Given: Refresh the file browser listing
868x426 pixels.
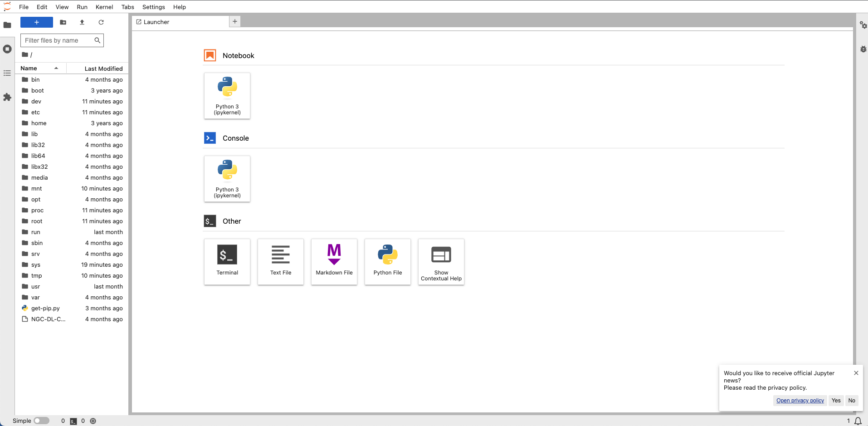Looking at the screenshot, I should (x=101, y=22).
